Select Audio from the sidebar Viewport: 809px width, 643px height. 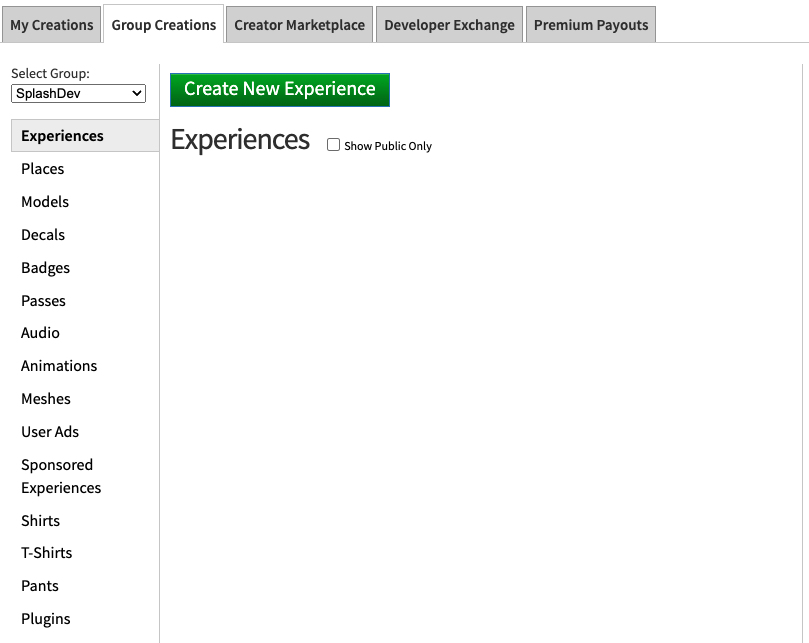(x=41, y=333)
